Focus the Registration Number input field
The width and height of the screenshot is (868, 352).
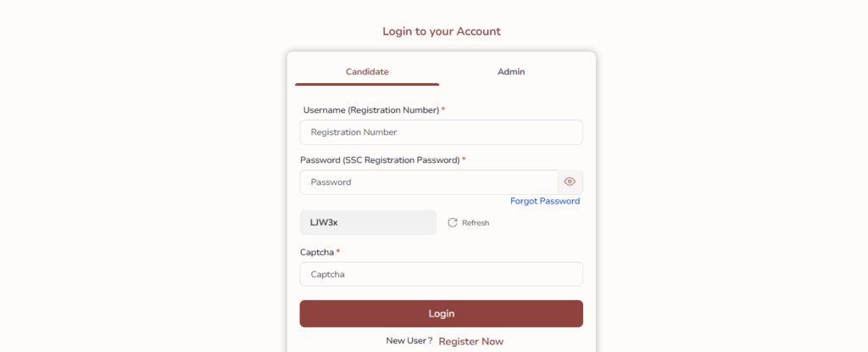[x=441, y=132]
